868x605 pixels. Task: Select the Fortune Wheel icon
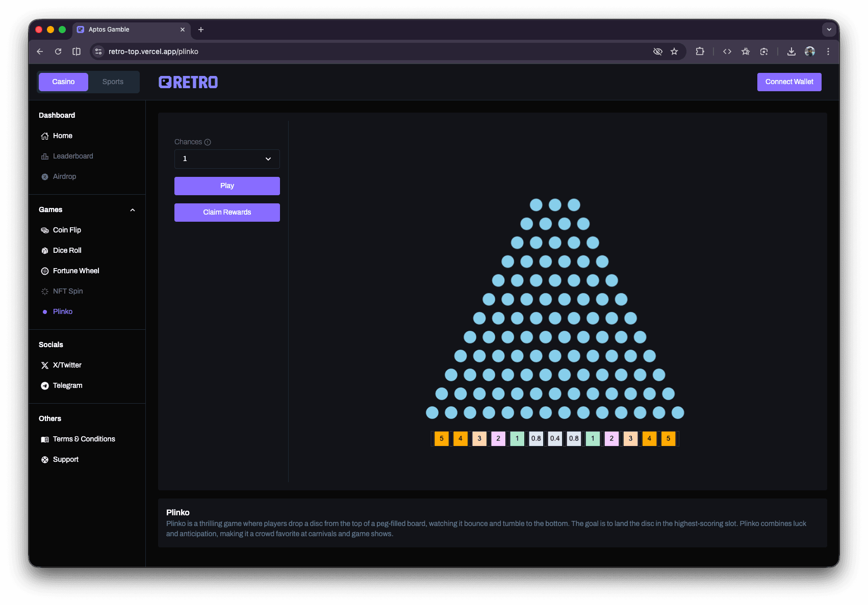tap(45, 271)
